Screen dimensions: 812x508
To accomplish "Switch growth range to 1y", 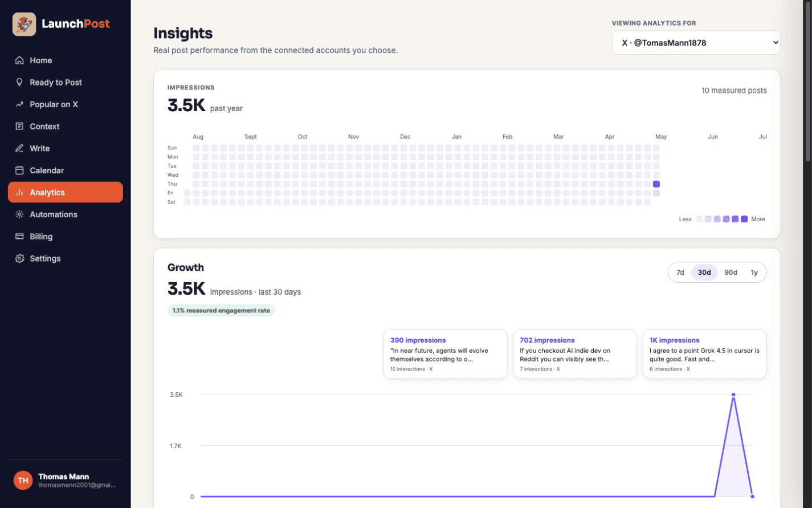I will tap(754, 273).
